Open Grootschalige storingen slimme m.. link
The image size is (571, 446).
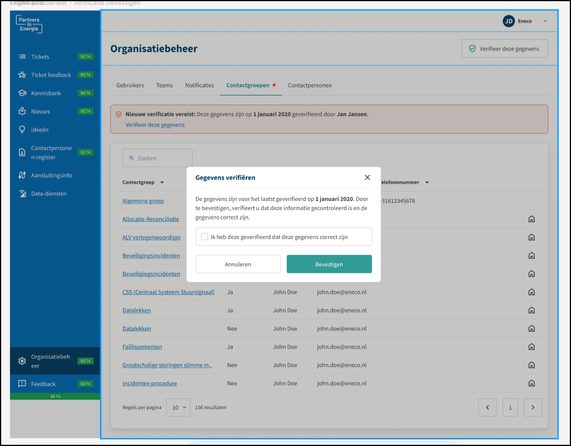pos(167,365)
